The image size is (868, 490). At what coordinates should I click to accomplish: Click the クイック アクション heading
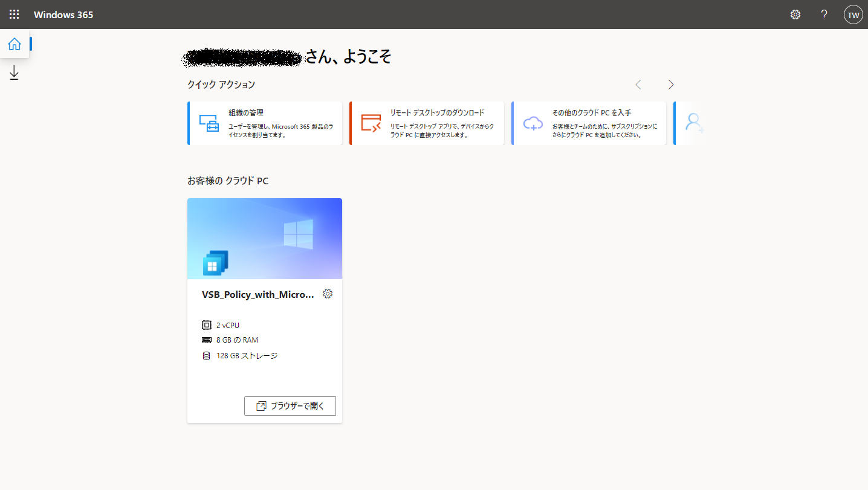point(221,85)
